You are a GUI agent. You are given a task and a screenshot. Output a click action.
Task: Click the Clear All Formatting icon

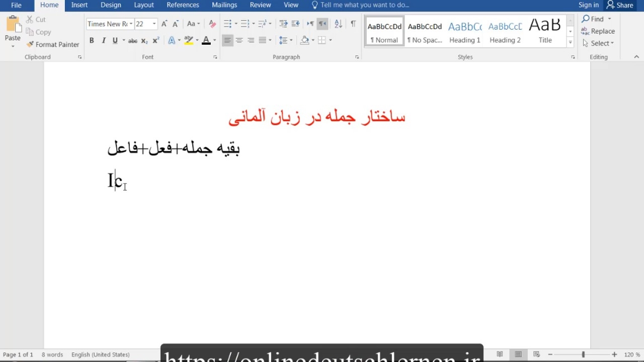(212, 24)
